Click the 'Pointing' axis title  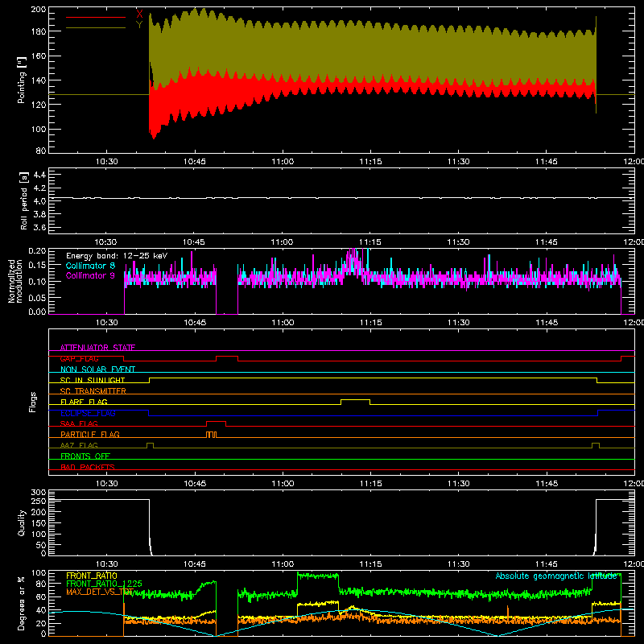point(22,80)
